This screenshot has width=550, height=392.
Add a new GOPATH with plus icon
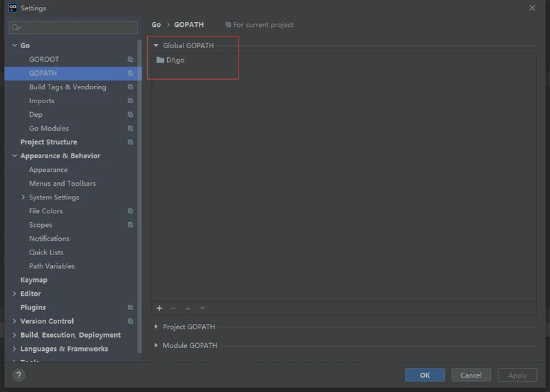159,308
